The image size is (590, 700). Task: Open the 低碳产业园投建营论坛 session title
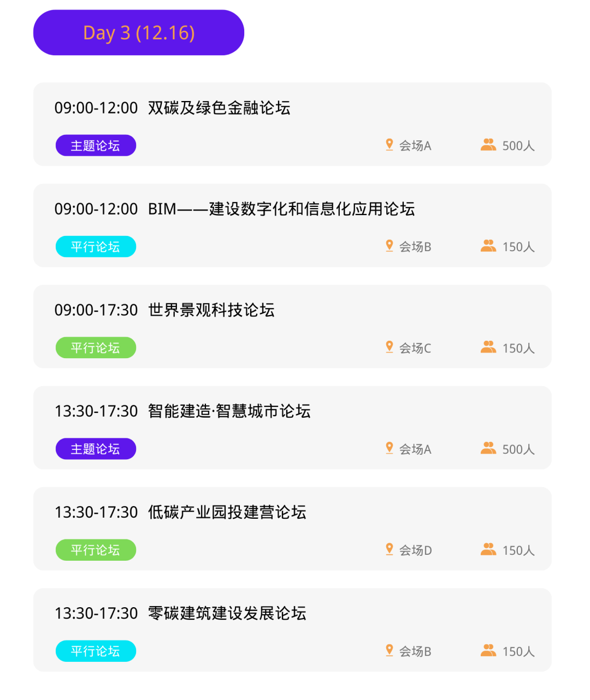[x=227, y=512]
